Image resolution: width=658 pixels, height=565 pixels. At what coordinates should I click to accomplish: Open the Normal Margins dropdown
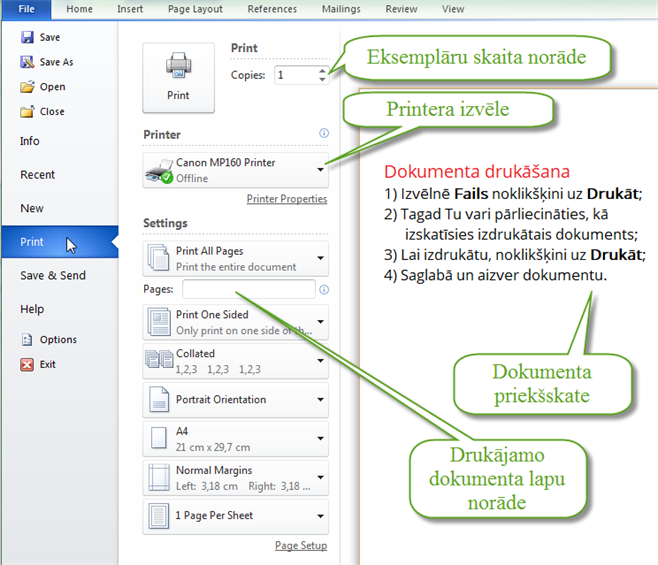(320, 478)
